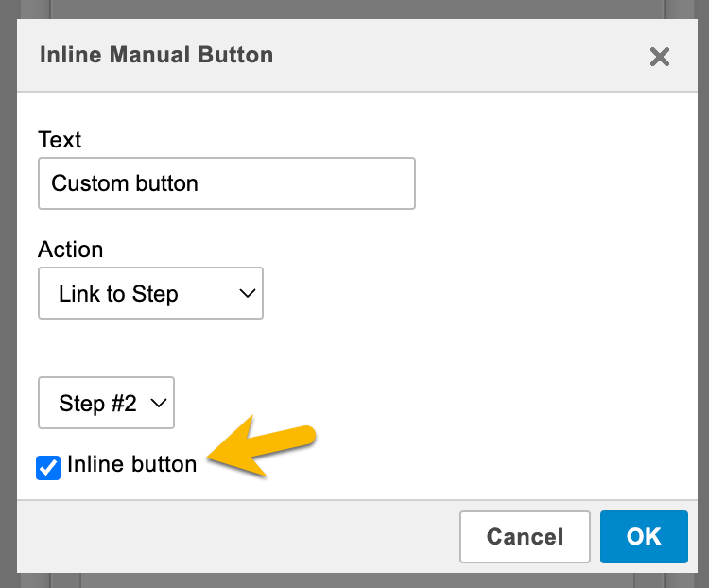709x588 pixels.
Task: Select the "Link to Step" text in Action
Action: click(118, 294)
